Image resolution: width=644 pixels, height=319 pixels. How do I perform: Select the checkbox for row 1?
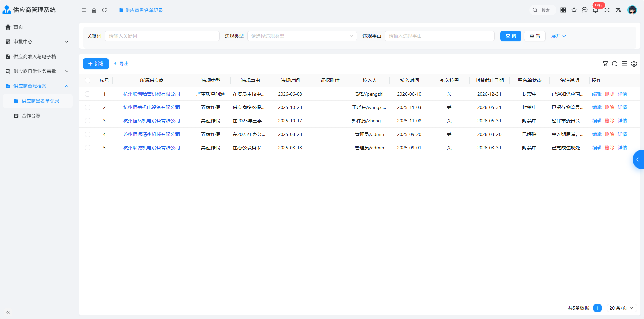coord(88,94)
